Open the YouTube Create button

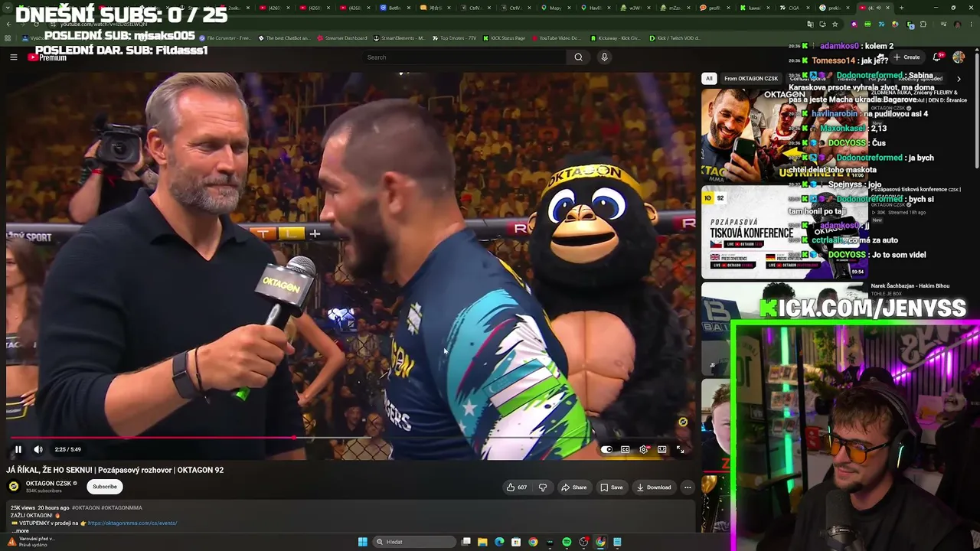[x=906, y=57]
